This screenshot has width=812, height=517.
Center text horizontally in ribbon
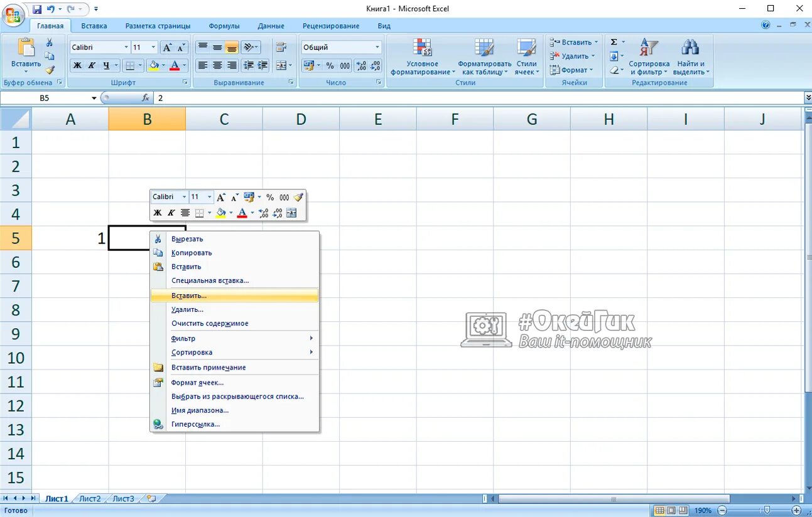[217, 65]
